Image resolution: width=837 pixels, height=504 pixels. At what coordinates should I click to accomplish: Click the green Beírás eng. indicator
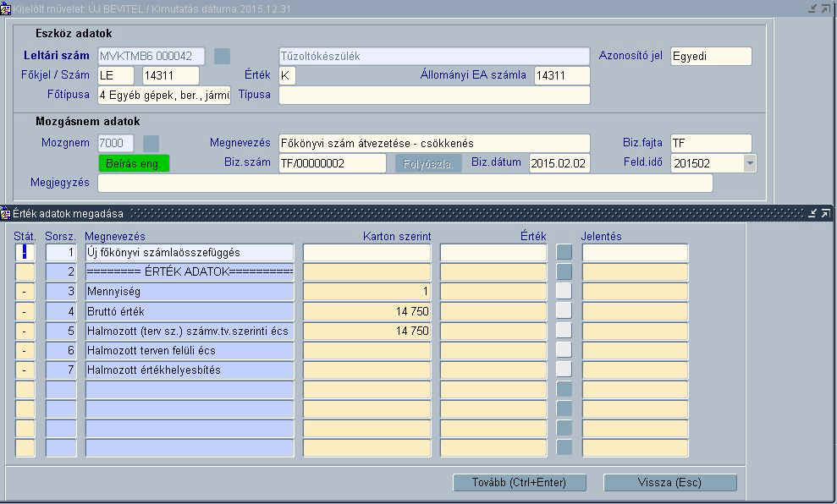134,164
